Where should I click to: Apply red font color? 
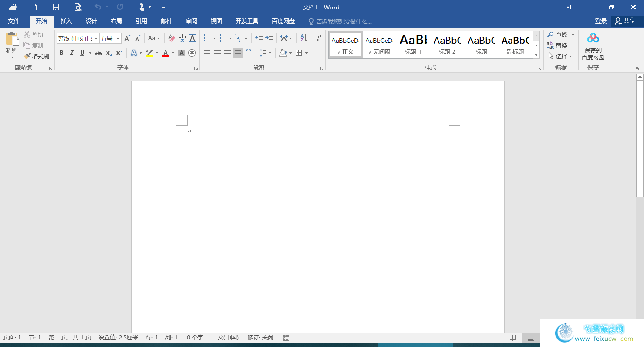165,53
